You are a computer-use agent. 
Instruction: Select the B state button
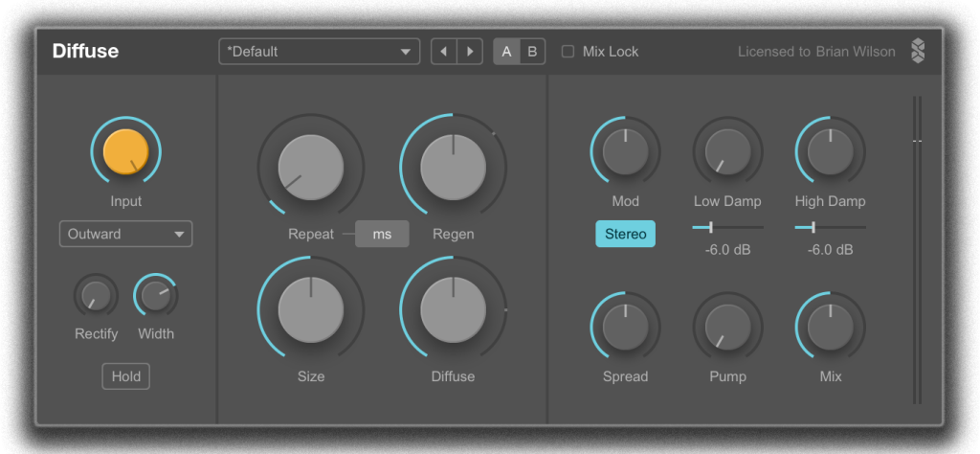tap(532, 52)
